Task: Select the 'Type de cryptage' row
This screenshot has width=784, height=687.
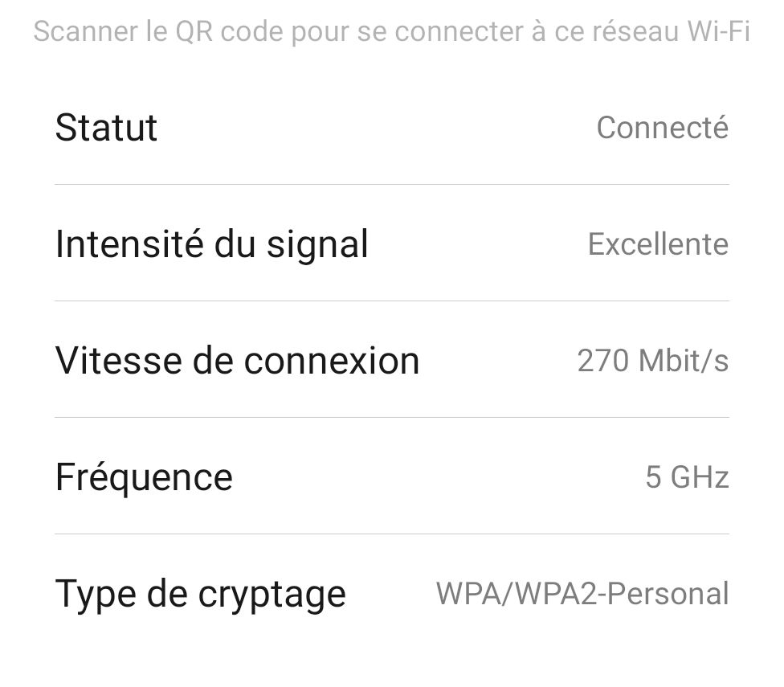Action: click(392, 593)
